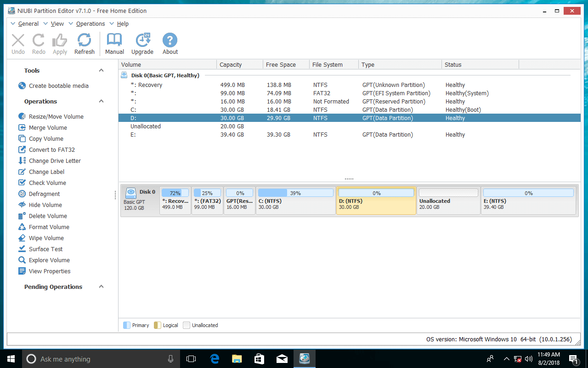Open the Windows Start menu

click(11, 359)
